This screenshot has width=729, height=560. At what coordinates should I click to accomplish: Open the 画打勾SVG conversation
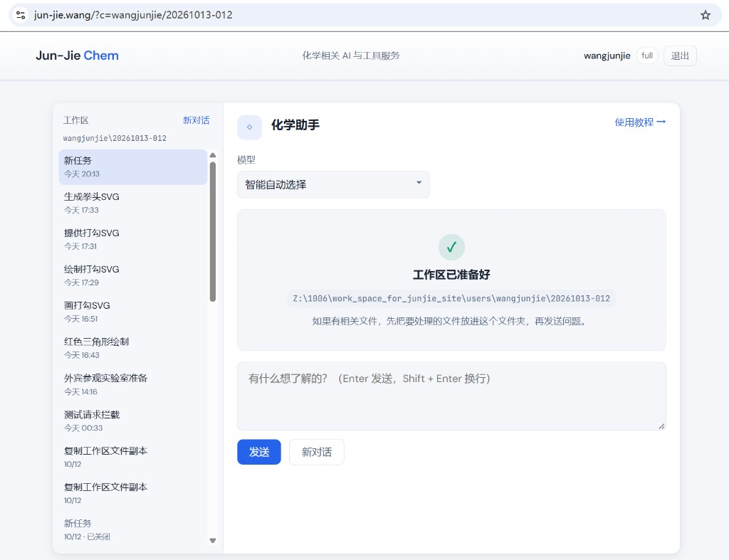pyautogui.click(x=133, y=312)
